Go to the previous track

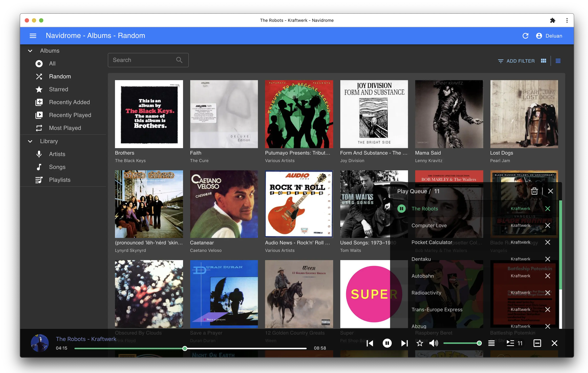[x=370, y=343]
